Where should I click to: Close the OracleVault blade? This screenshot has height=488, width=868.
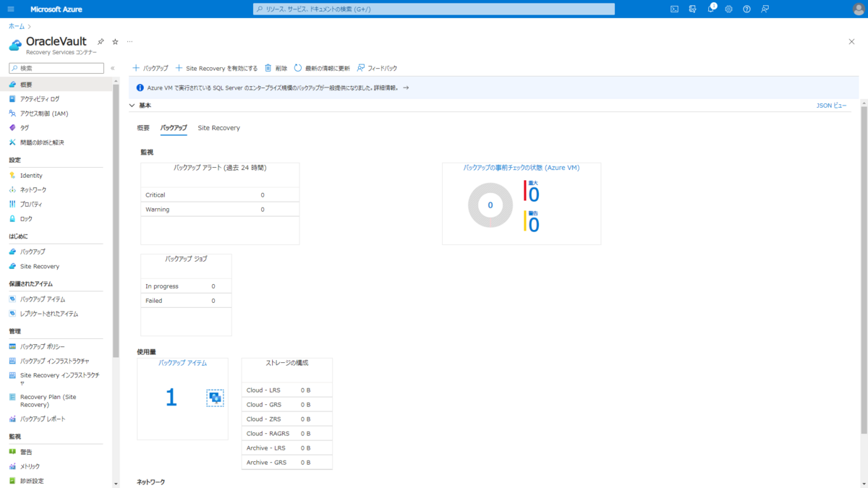(851, 42)
